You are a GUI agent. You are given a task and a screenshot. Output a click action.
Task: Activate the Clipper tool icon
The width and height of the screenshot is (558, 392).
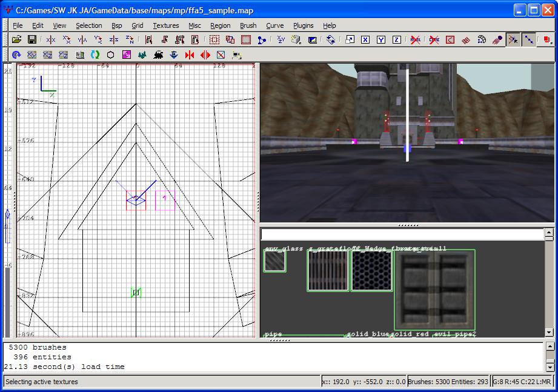click(x=262, y=39)
